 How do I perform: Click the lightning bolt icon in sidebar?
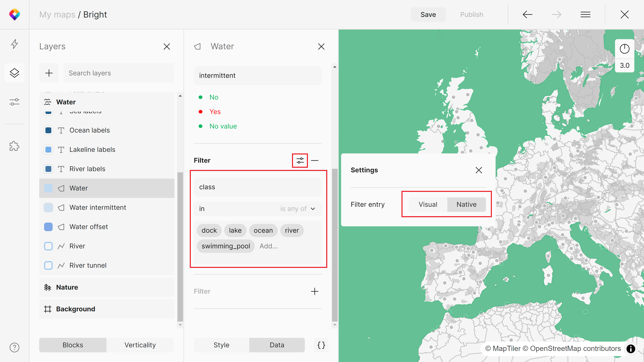click(x=14, y=44)
